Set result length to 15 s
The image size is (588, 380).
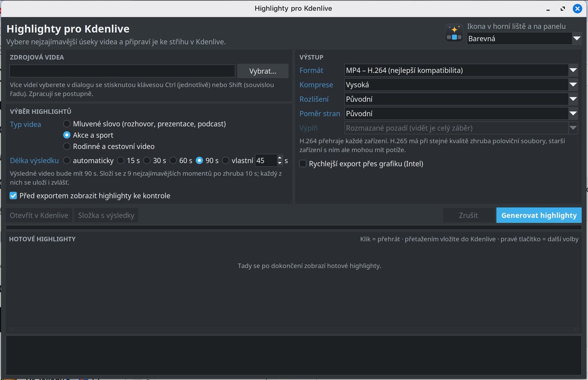click(x=128, y=161)
